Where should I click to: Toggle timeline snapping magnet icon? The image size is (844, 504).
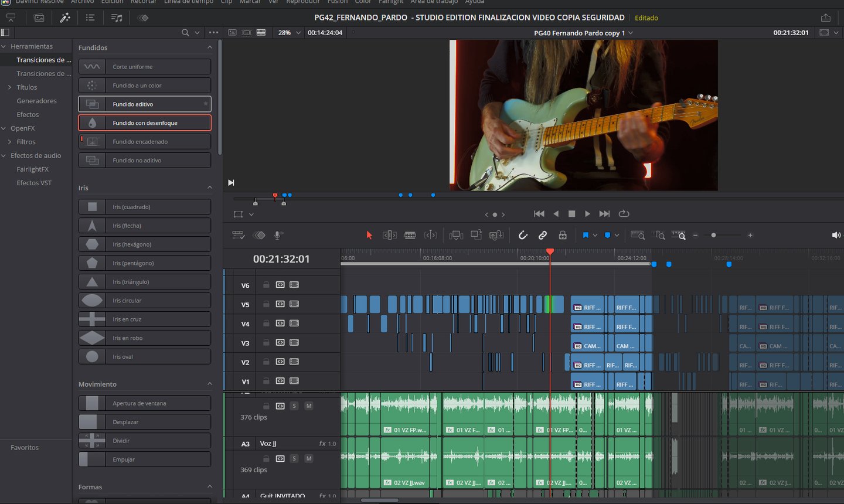pyautogui.click(x=523, y=235)
